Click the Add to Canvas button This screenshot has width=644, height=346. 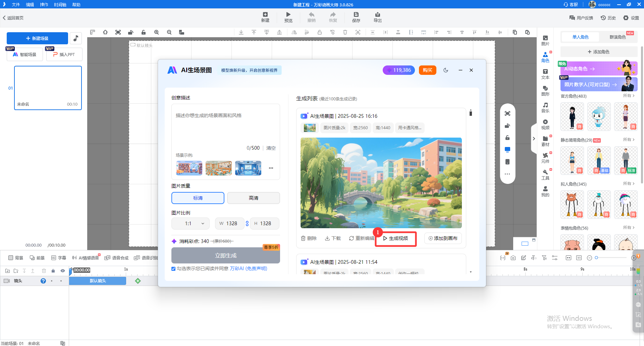tap(443, 238)
